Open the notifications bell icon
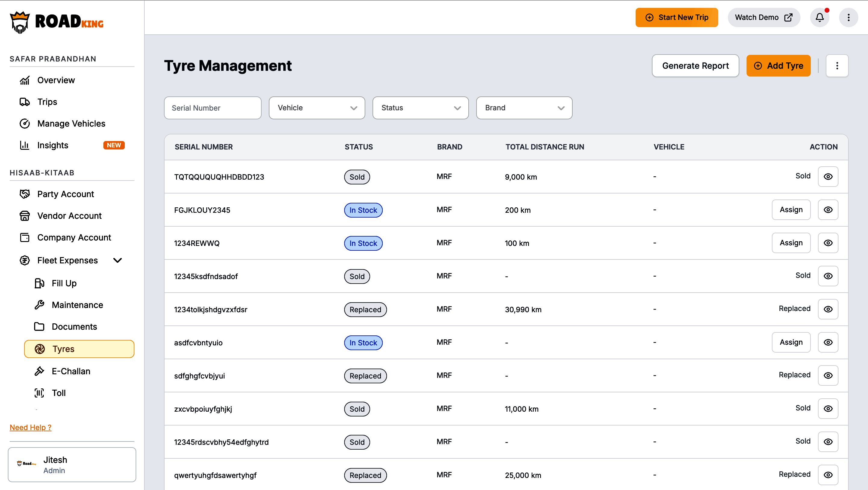 (x=819, y=17)
